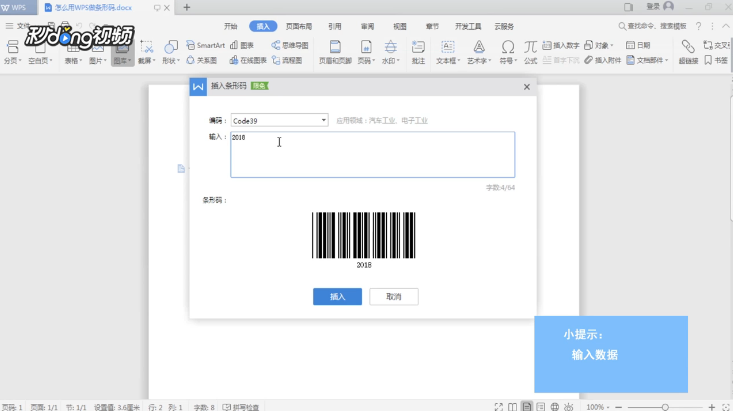This screenshot has width=733, height=411.
Task: Switch to web layout globe icon in status bar
Action: click(x=554, y=407)
